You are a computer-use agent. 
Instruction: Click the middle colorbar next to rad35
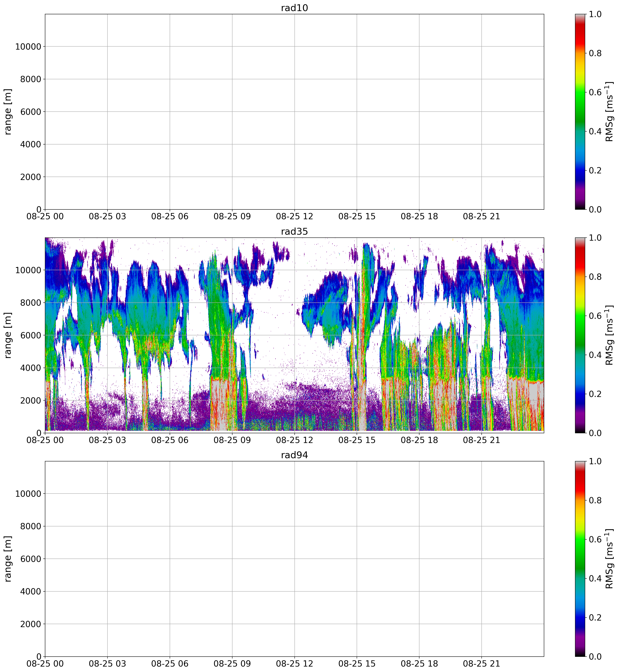pos(580,335)
